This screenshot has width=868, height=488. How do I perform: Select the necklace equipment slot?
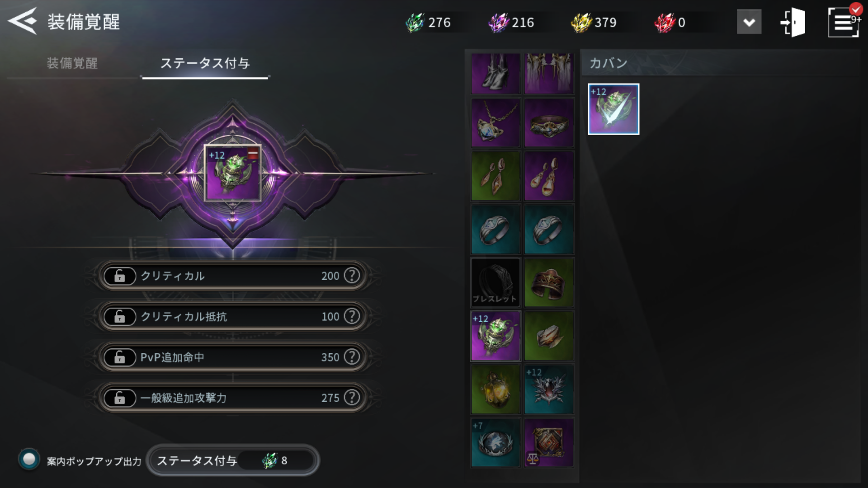495,123
